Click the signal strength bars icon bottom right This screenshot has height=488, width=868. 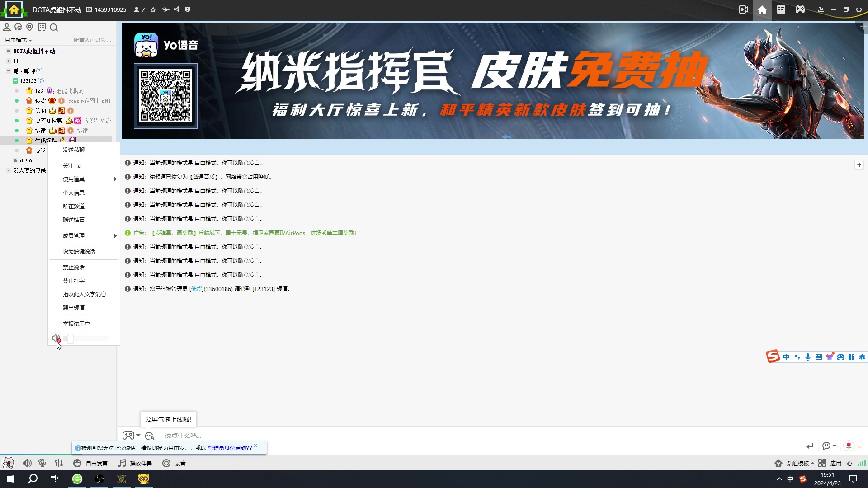pyautogui.click(x=862, y=463)
